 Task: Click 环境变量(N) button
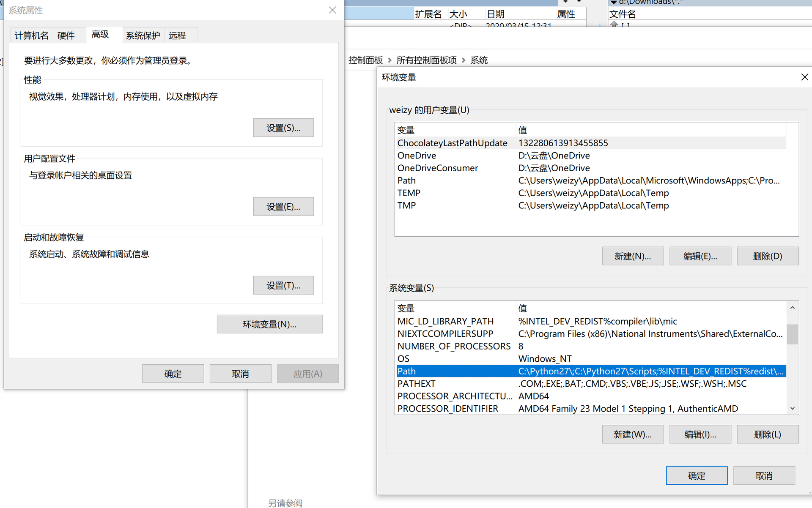click(269, 324)
